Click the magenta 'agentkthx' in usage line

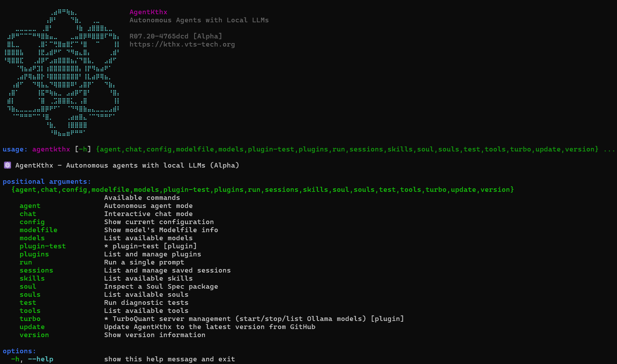tap(51, 149)
